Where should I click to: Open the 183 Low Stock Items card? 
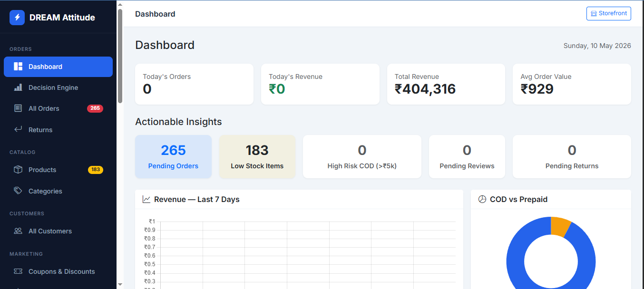tap(257, 157)
